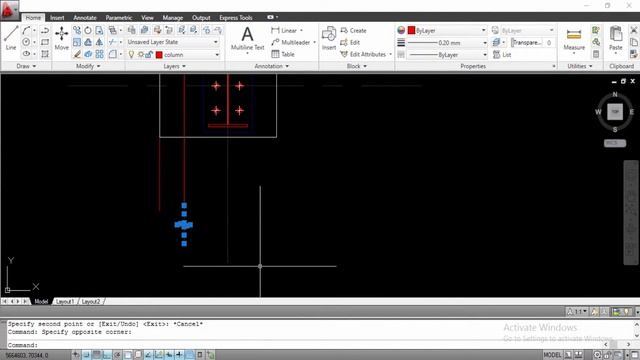The image size is (640, 360).
Task: Open Layer Properties manager icon
Action: 131,30
